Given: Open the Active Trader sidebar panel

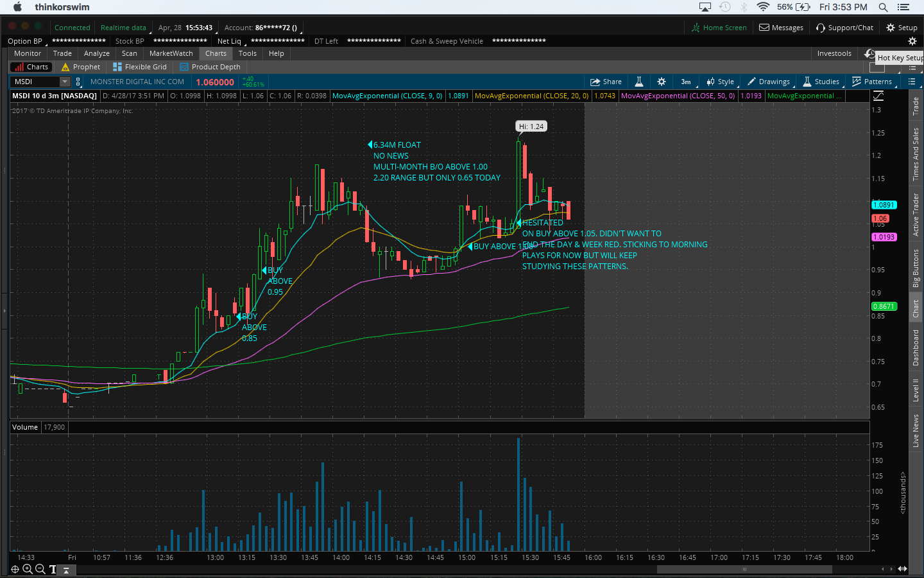Looking at the screenshot, I should tap(916, 215).
